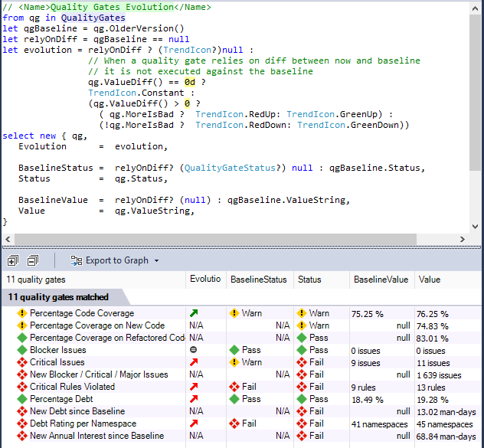Sort by the BaselineStatus column header
The height and width of the screenshot is (448, 484).
point(259,280)
